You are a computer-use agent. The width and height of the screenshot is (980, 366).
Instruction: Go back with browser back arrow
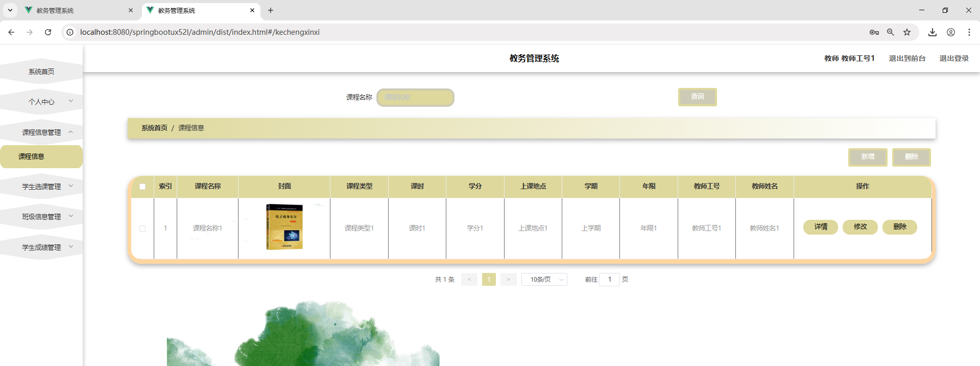(11, 32)
